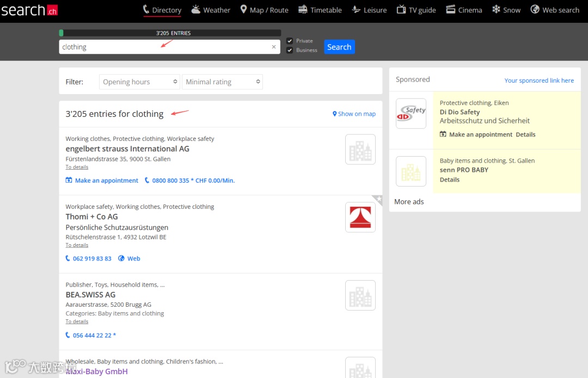The height and width of the screenshot is (378, 588).
Task: Open the Weather tab
Action: point(211,10)
